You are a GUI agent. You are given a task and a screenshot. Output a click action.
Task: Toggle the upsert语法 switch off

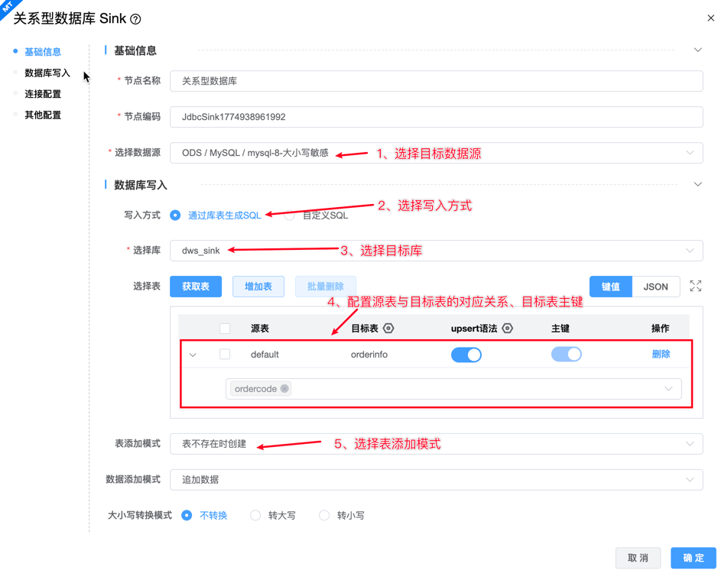(466, 355)
